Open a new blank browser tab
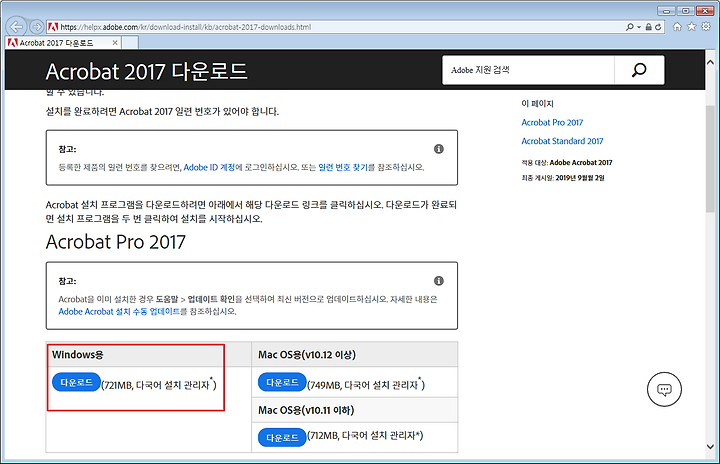Screen dimensions: 720x464 (130, 43)
